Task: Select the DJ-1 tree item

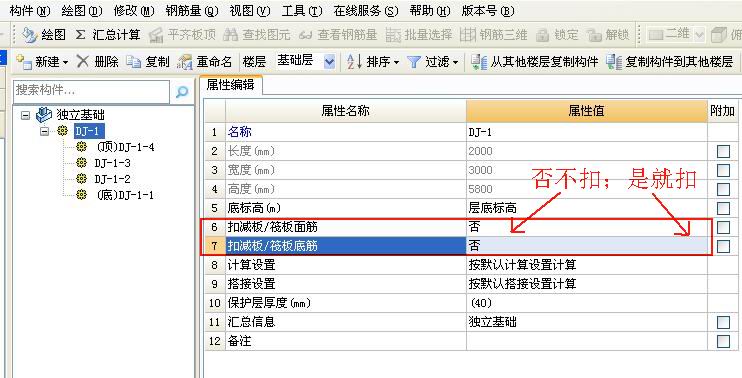Action: pos(89,131)
